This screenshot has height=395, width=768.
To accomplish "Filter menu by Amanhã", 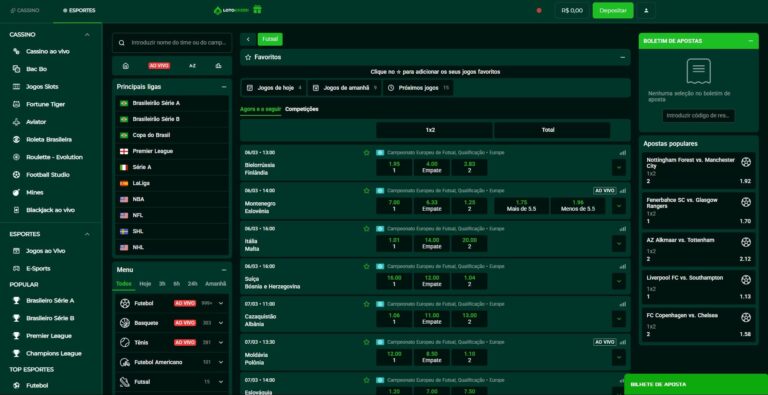I will tap(216, 284).
